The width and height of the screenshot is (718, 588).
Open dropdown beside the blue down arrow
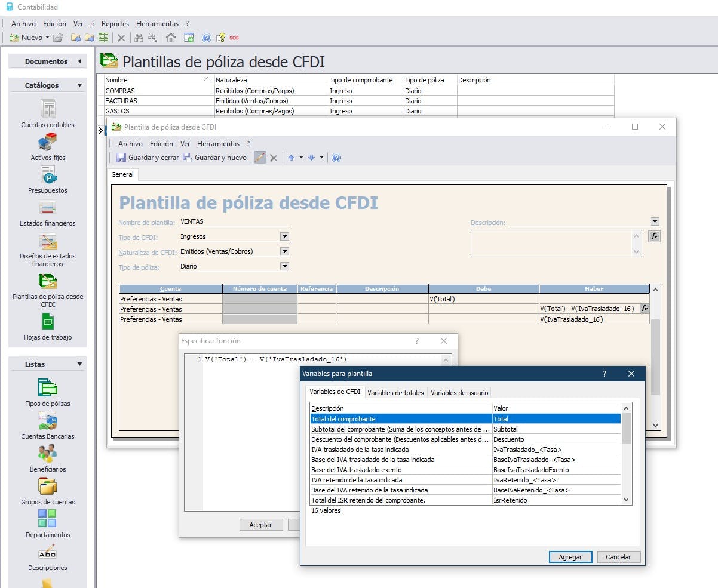[x=321, y=158]
